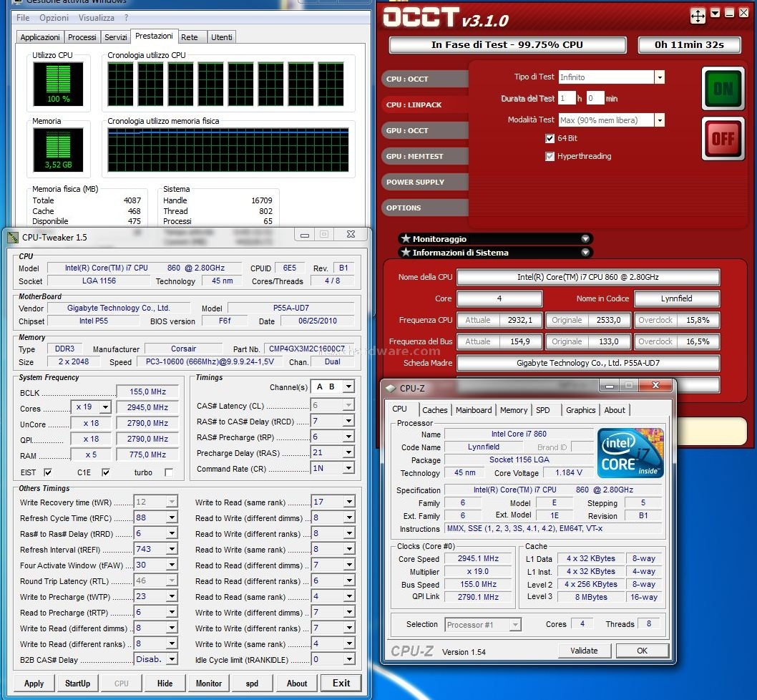Open the Servizi tab in Task Manager
The width and height of the screenshot is (757, 700).
coord(116,37)
